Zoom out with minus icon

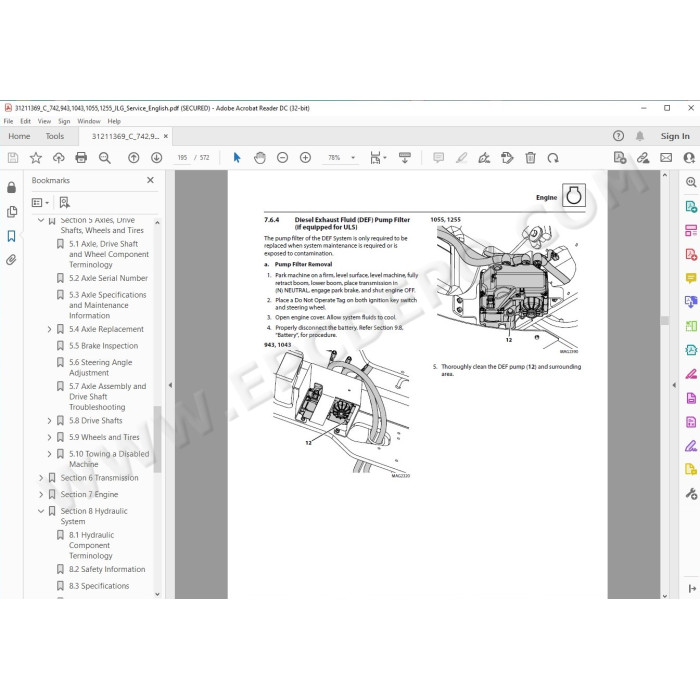coord(282,158)
